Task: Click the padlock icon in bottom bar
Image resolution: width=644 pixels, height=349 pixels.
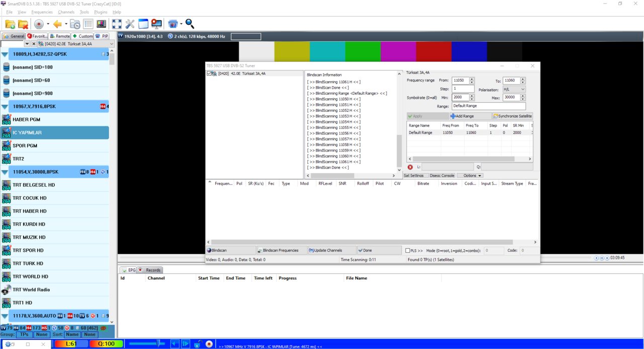Action: pos(198,344)
